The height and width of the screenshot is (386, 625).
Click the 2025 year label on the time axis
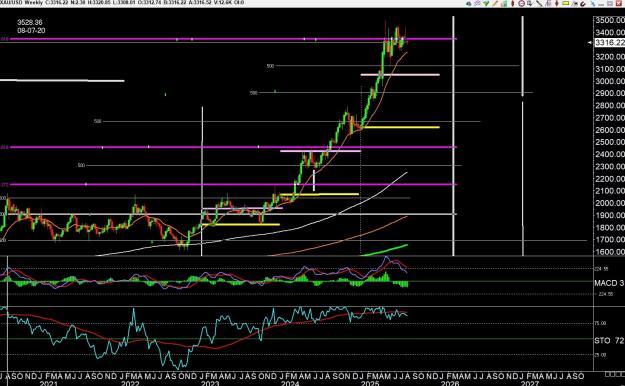[x=370, y=383]
